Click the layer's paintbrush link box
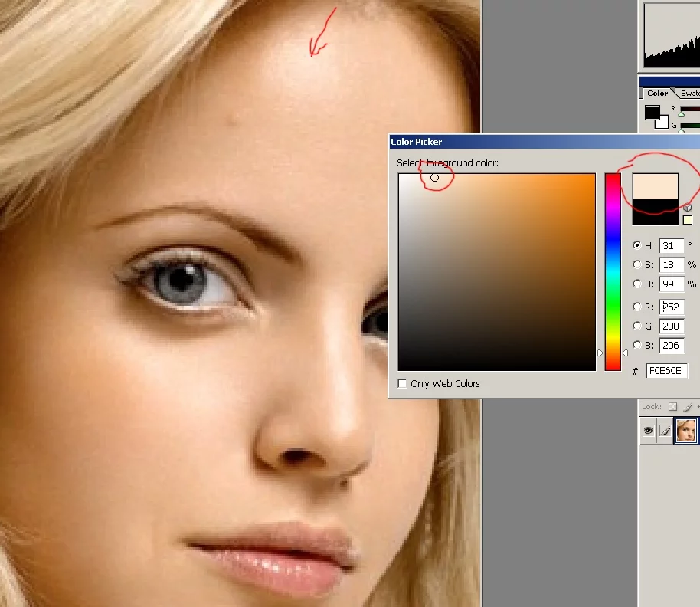Screen dimensions: 700x607 665,431
